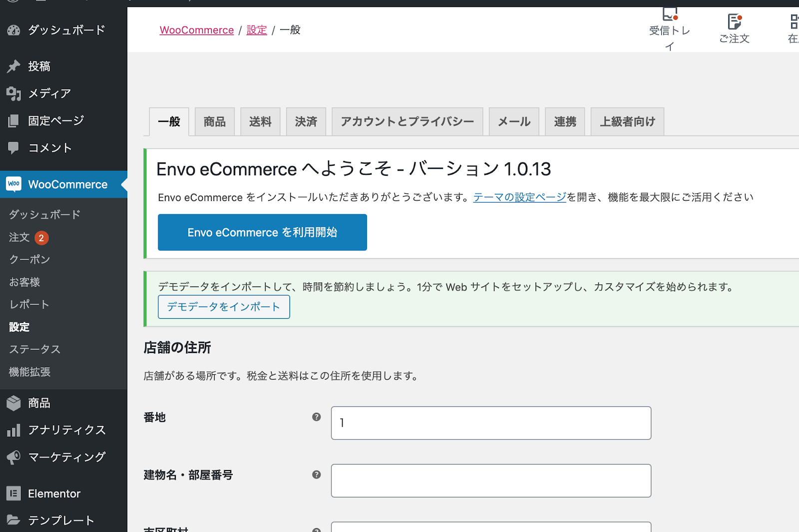
Task: Click the Woo logo icon in sidebar
Action: [14, 184]
